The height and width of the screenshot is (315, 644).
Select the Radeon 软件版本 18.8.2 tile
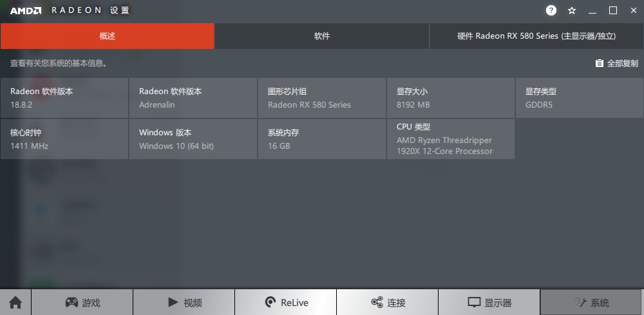[x=64, y=98]
